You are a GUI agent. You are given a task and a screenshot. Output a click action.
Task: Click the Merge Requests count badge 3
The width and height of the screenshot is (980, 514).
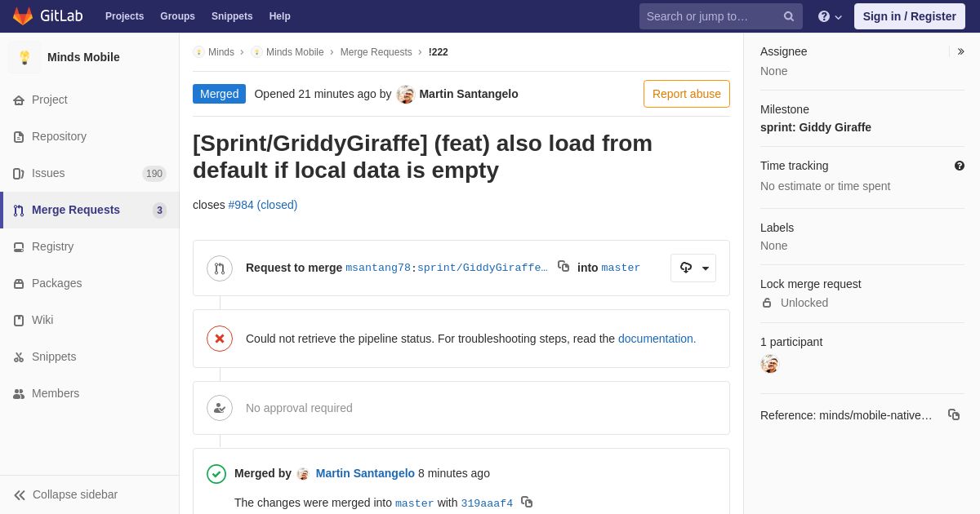pyautogui.click(x=159, y=210)
